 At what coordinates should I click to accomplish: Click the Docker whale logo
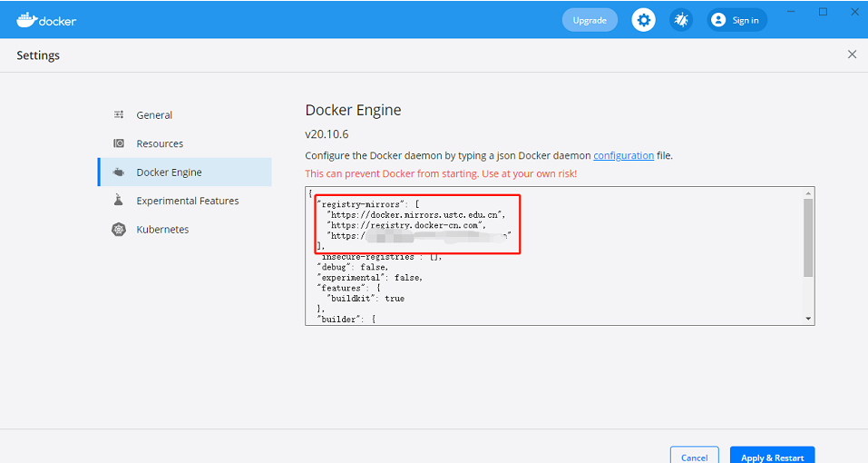26,19
